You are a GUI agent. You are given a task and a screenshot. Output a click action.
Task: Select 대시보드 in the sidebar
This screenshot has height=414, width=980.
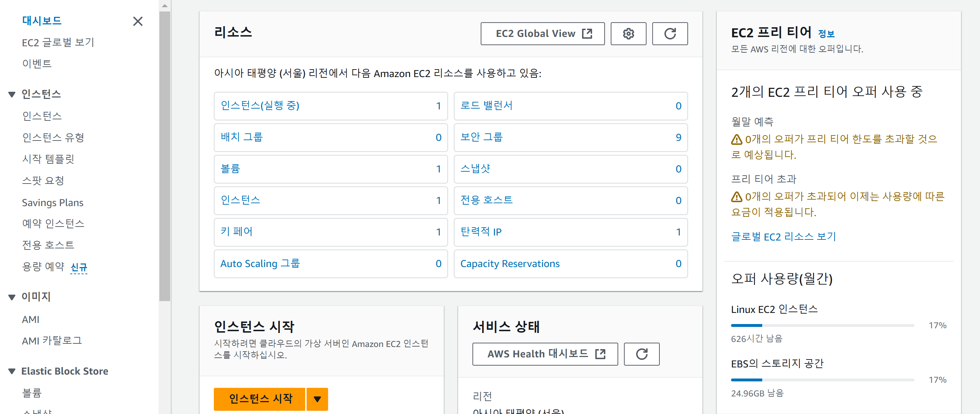click(x=42, y=20)
